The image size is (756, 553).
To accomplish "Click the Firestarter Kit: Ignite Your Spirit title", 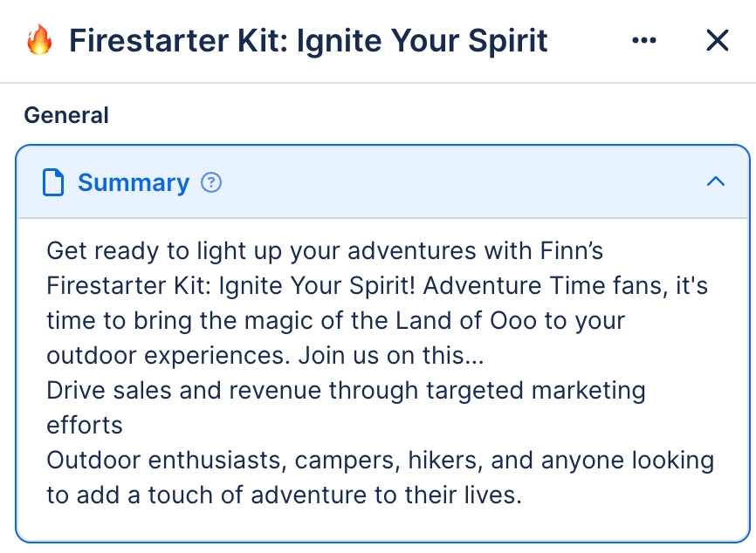I will click(308, 40).
